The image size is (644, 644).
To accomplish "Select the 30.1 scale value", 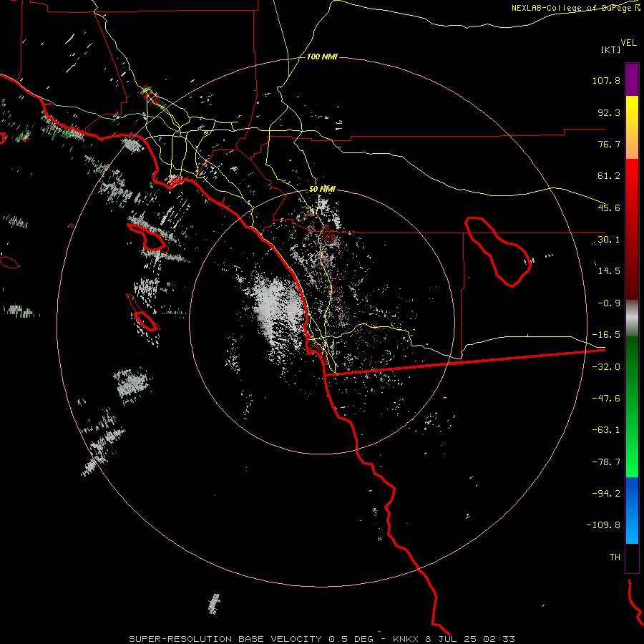I will pyautogui.click(x=609, y=240).
